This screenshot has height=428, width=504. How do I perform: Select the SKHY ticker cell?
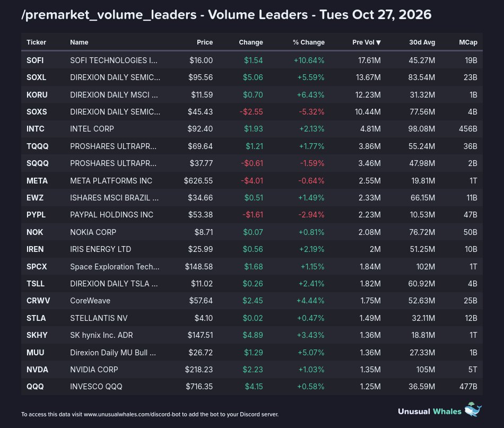37,335
